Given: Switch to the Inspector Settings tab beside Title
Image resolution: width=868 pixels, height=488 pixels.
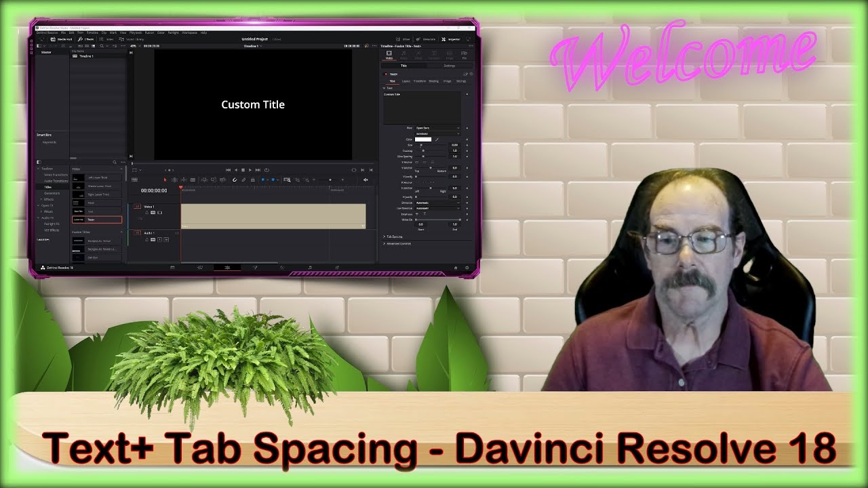Looking at the screenshot, I should pyautogui.click(x=450, y=66).
